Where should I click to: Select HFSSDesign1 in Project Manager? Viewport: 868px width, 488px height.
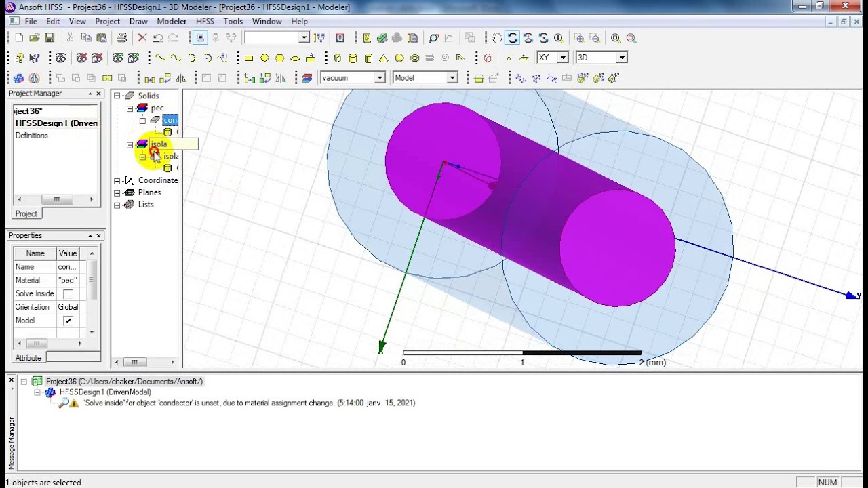click(56, 123)
